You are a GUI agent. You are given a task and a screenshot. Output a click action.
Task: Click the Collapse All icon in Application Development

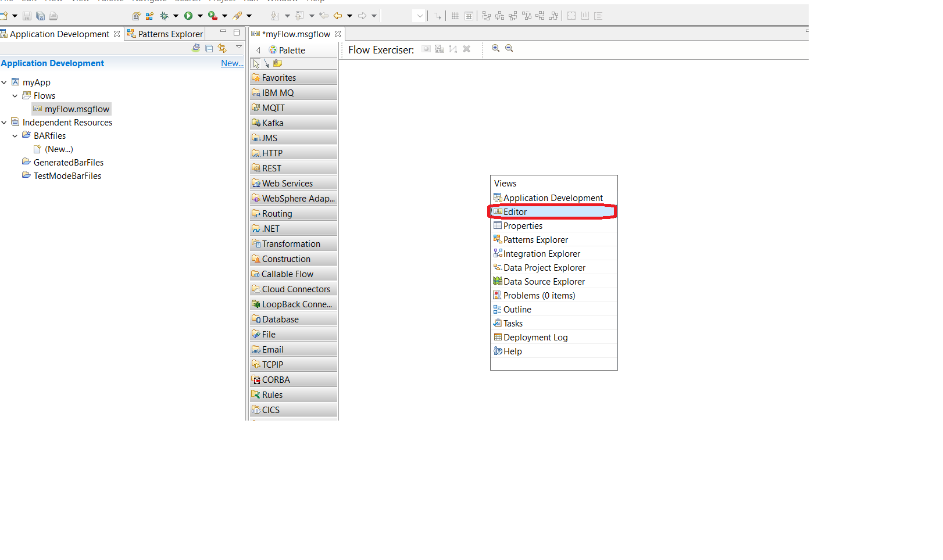tap(209, 48)
